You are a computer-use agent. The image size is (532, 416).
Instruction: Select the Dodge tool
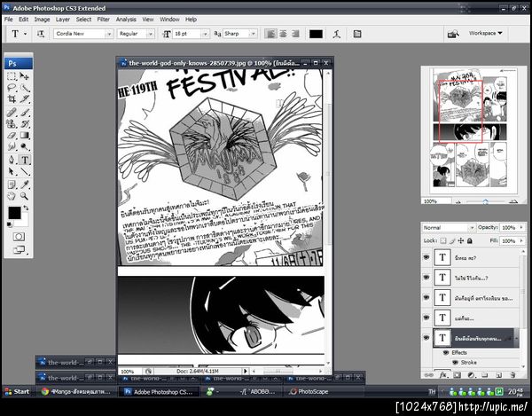(25, 146)
